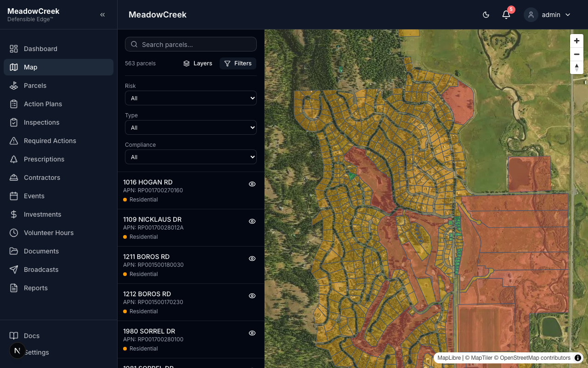Image resolution: width=588 pixels, height=368 pixels.
Task: Toggle visibility of 1980 SORREL DR parcel
Action: (252, 333)
